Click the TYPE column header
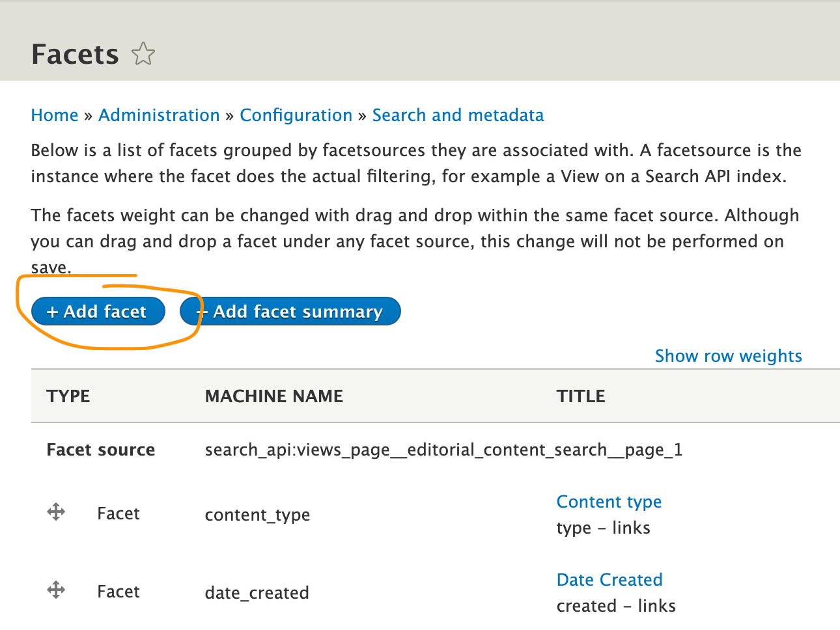 68,396
